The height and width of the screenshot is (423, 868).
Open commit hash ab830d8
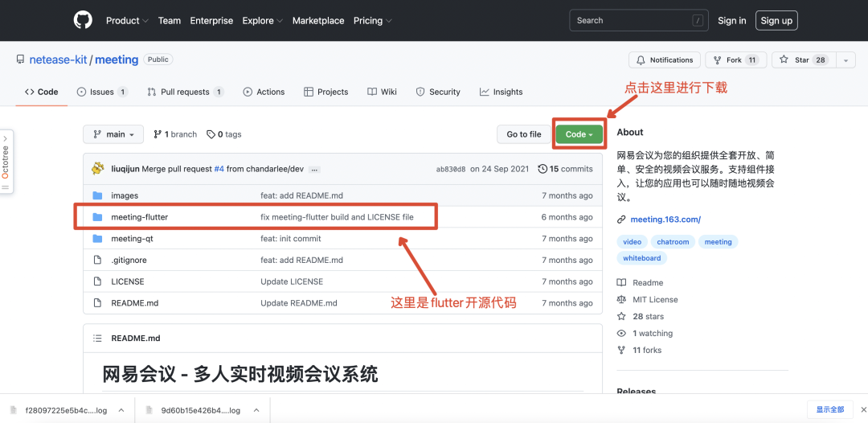(451, 169)
